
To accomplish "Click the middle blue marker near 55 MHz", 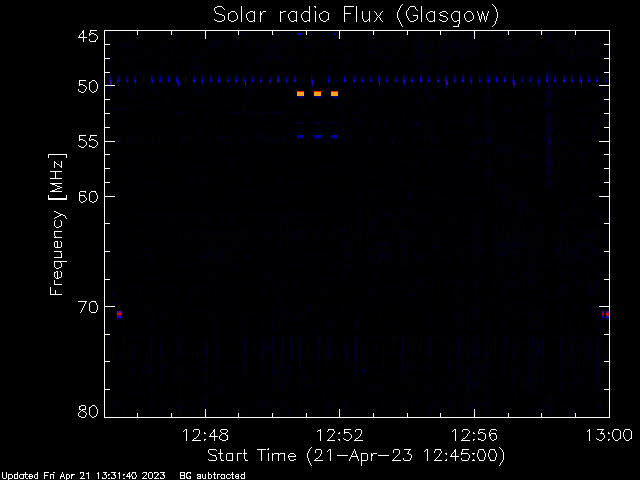I will [317, 137].
